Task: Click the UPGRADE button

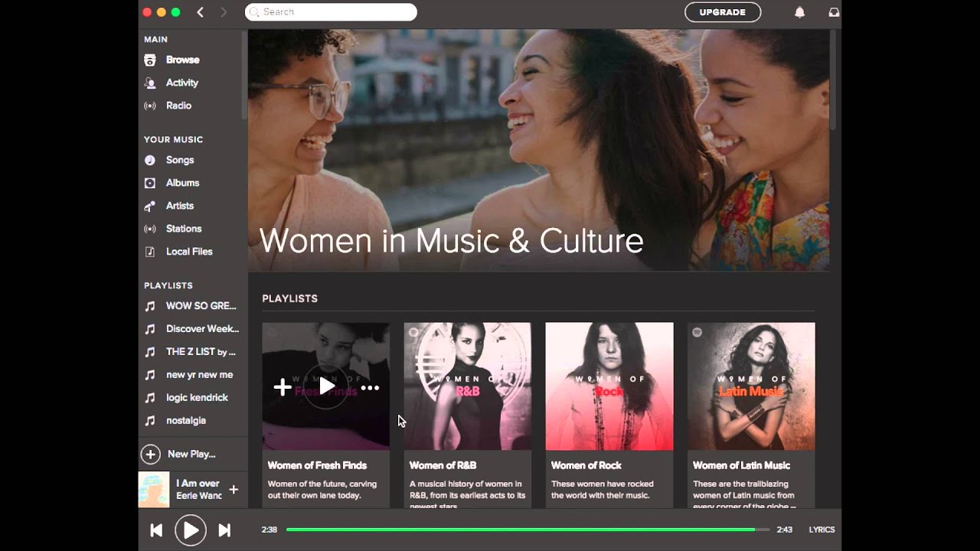Action: [x=722, y=12]
